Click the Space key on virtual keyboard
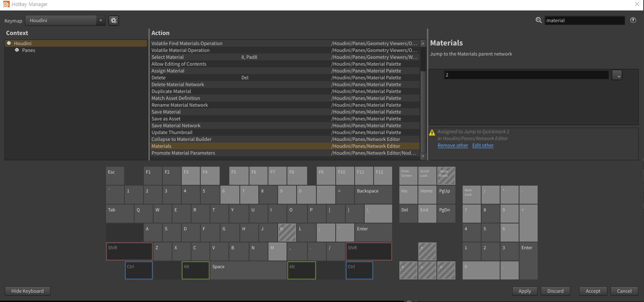The height and width of the screenshot is (302, 644). tap(248, 270)
